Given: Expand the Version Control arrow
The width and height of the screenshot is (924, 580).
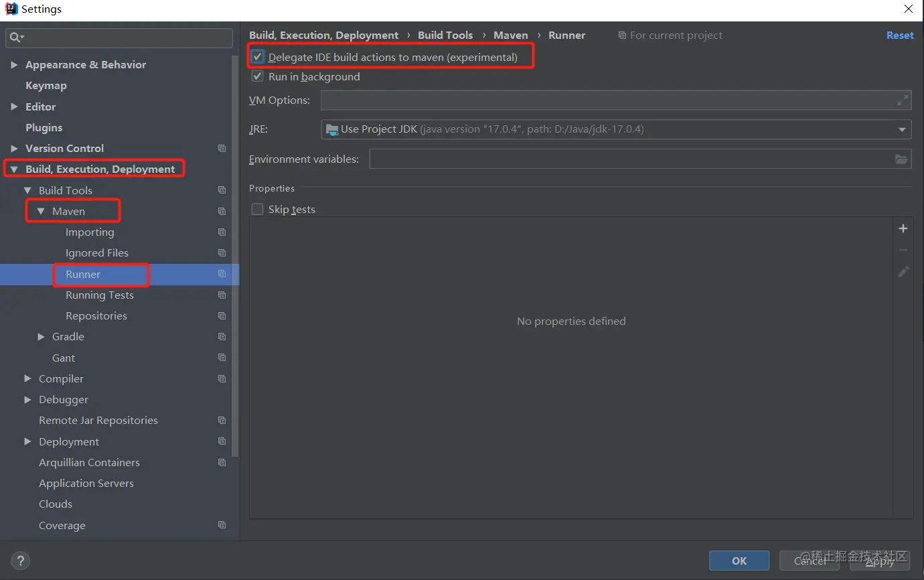Looking at the screenshot, I should pyautogui.click(x=14, y=149).
